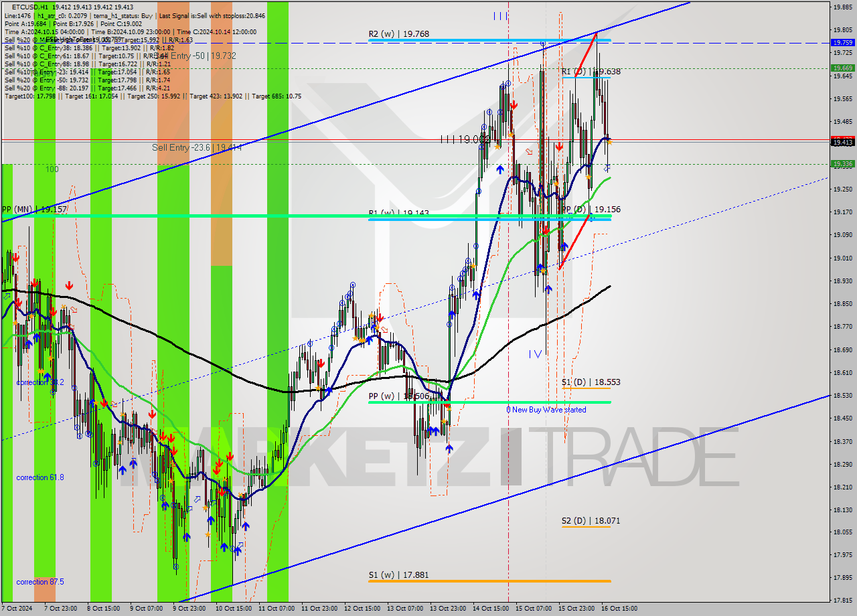Click the '9 Oct 23:00' time axis label
Viewport: 857px width, 616px height.
coord(190,609)
